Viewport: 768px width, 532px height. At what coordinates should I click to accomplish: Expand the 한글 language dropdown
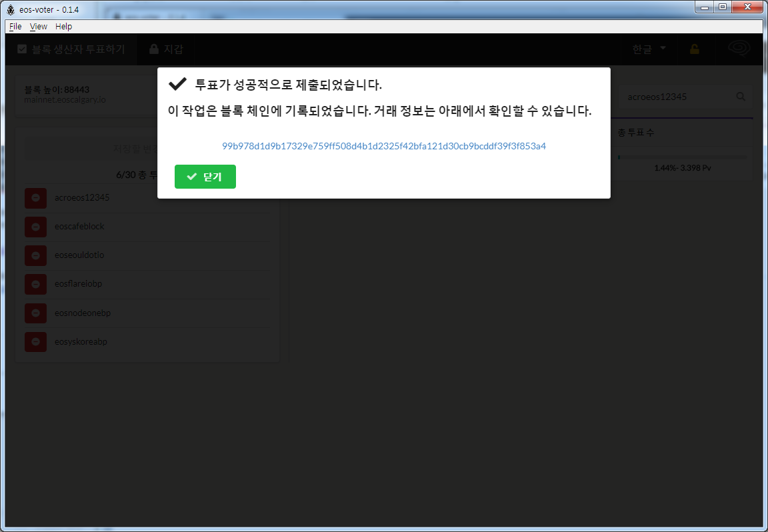click(x=649, y=49)
